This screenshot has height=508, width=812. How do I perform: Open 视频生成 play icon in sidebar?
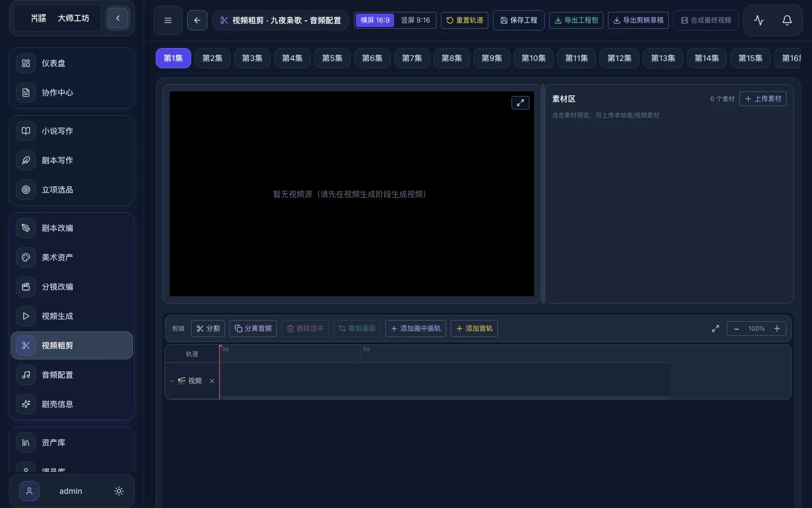(26, 316)
